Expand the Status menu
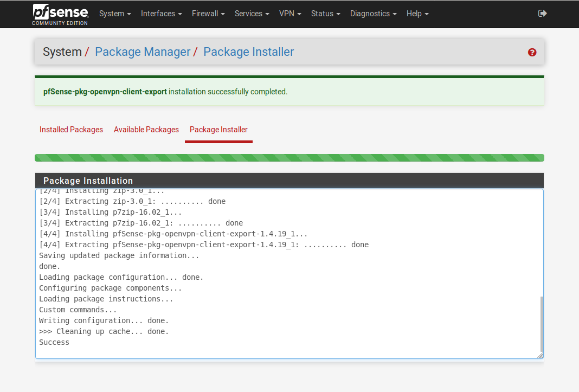This screenshot has height=392, width=579. click(x=326, y=14)
